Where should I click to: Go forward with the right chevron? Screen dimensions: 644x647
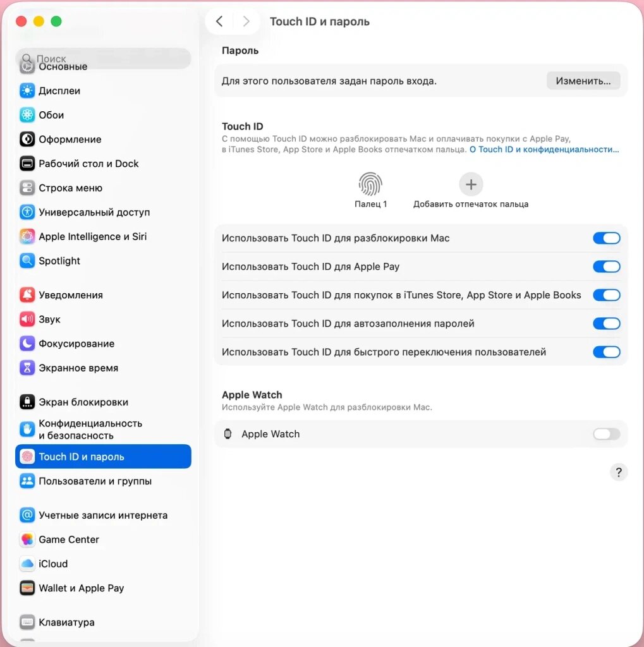246,21
